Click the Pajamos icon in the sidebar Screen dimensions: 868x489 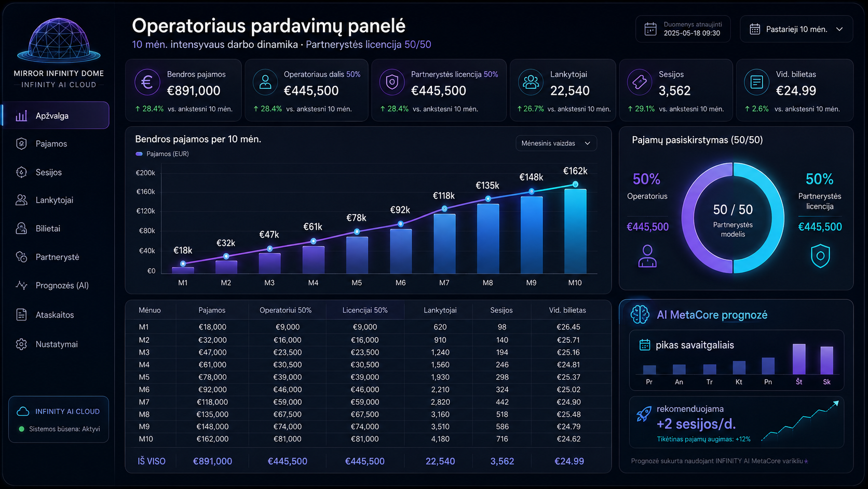click(x=21, y=144)
